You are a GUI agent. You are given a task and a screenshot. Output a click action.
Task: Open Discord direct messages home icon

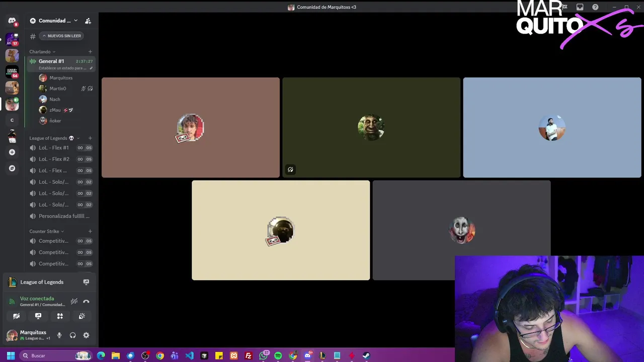point(12,21)
